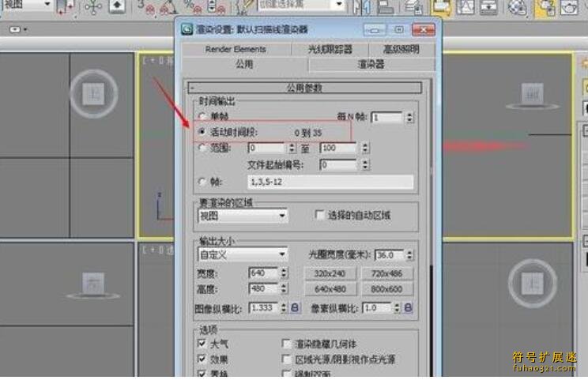
Task: Click the Select and Manipulate toolbar icon
Action: coord(93,7)
